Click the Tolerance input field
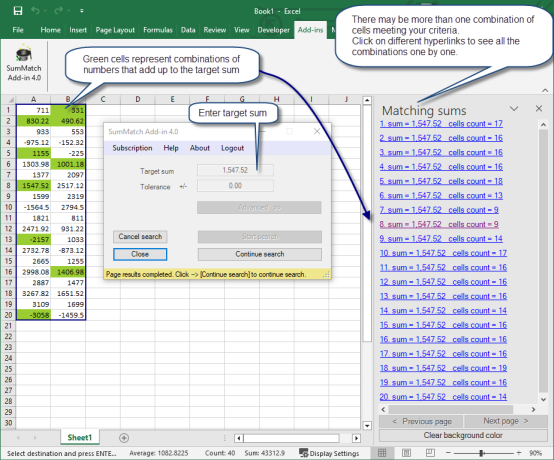Image resolution: width=554 pixels, height=460 pixels. 235,185
